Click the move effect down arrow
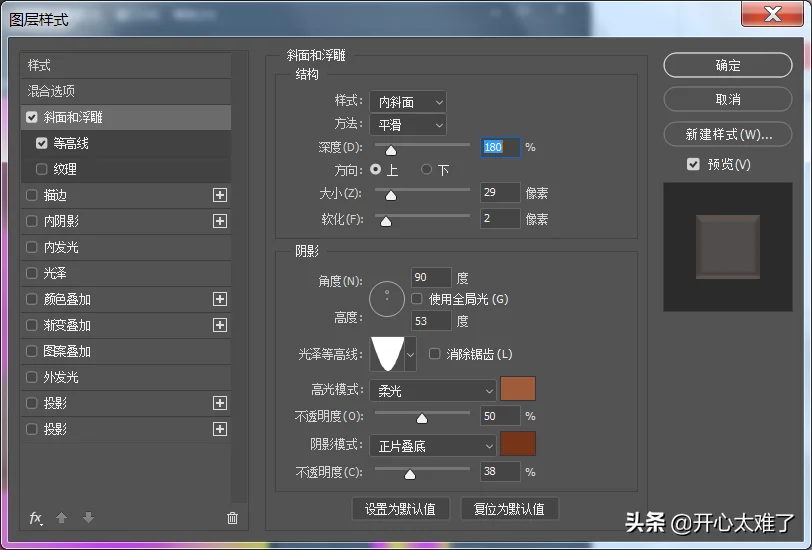The width and height of the screenshot is (812, 550). [x=88, y=517]
